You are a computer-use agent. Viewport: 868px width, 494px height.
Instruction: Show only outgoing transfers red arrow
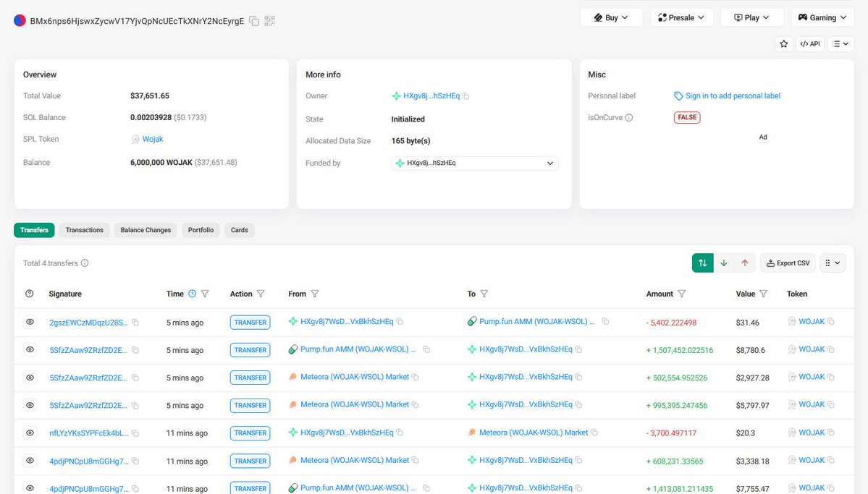click(744, 263)
